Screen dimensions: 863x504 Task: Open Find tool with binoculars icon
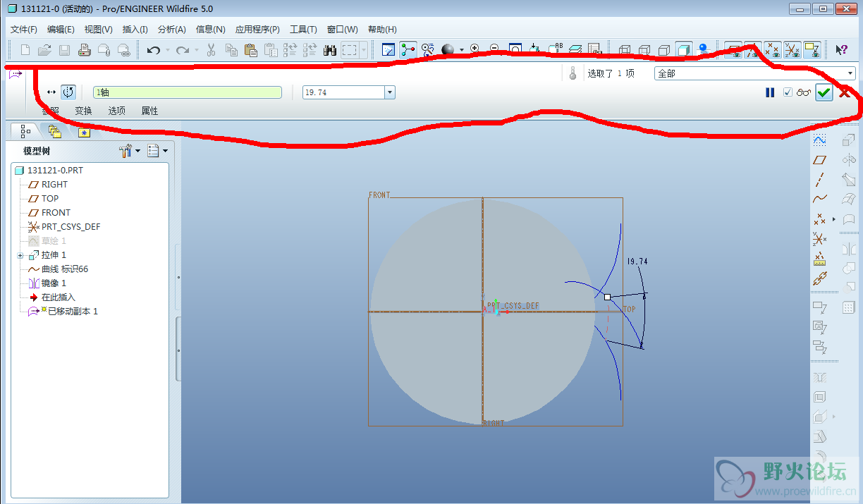329,50
